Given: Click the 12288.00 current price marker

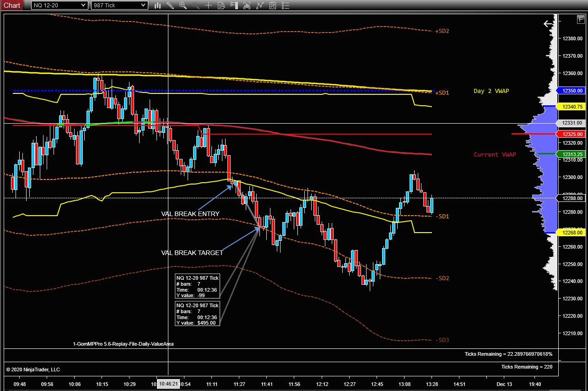Looking at the screenshot, I should pos(571,198).
